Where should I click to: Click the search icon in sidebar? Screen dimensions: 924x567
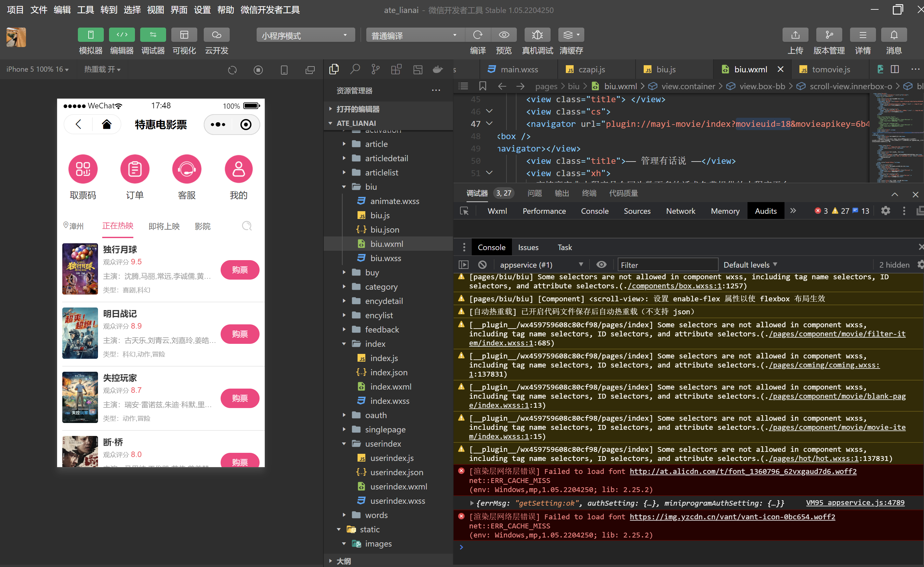click(355, 69)
